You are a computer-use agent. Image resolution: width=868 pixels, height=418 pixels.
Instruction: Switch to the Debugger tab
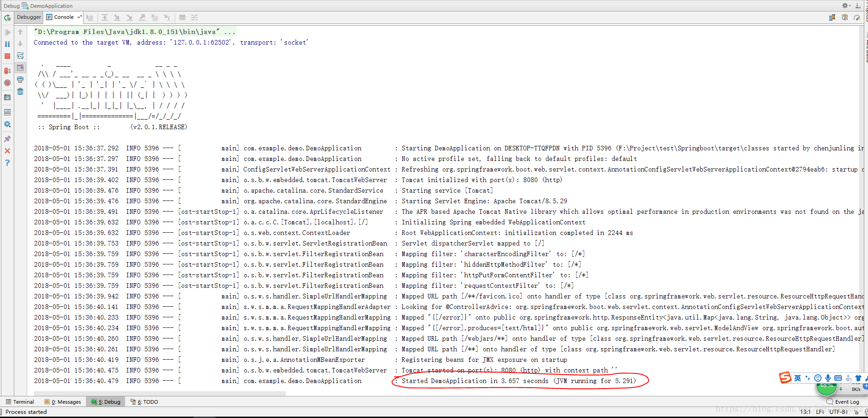click(29, 17)
